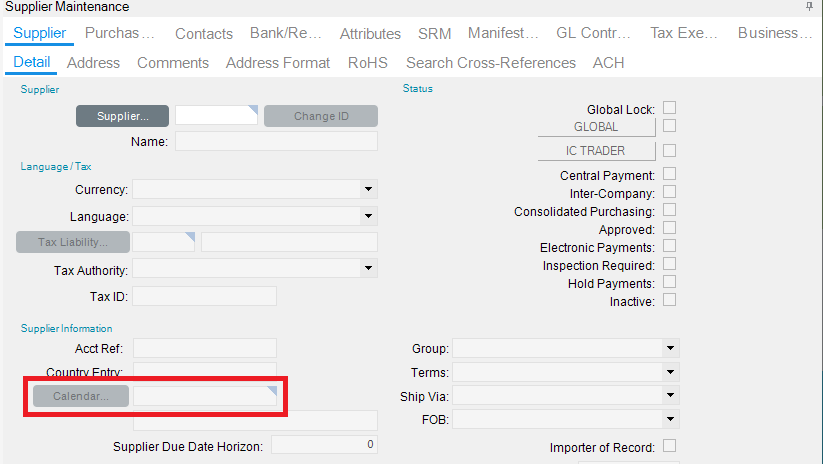
Task: Enable the Global Lock checkbox
Action: pos(670,108)
